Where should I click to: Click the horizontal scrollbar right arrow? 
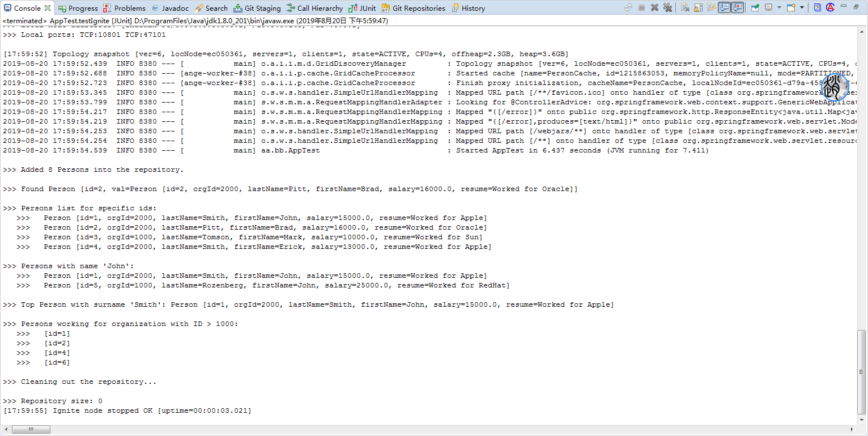pyautogui.click(x=853, y=430)
